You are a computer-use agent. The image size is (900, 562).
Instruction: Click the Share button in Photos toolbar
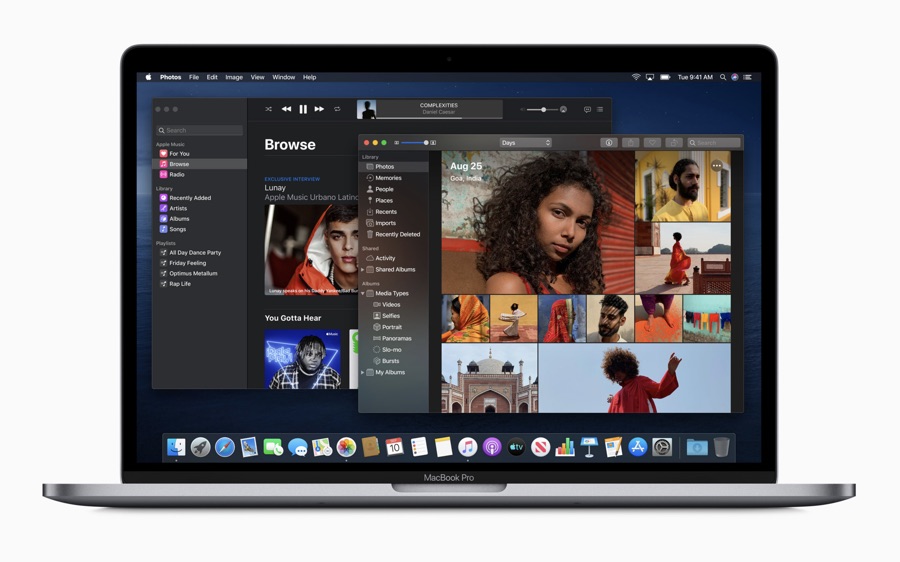tap(630, 142)
